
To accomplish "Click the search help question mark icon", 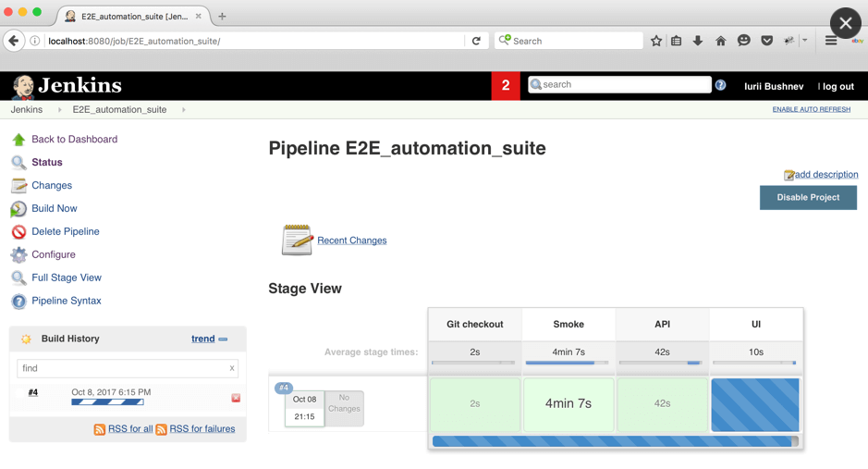I will [720, 85].
